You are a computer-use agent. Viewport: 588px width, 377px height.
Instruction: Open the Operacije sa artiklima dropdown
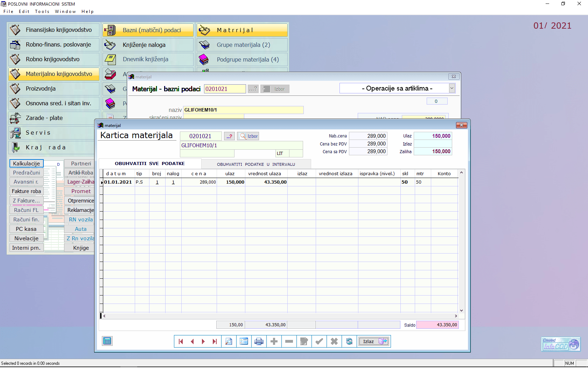452,88
